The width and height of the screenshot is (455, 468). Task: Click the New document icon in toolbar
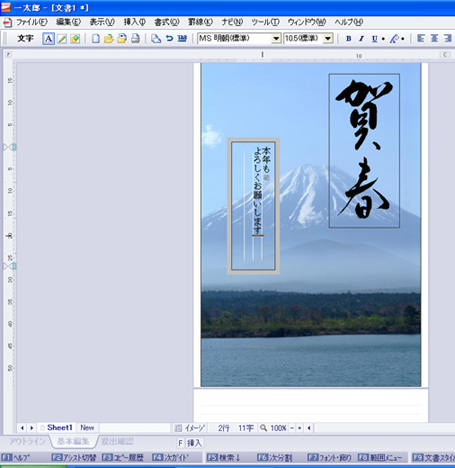point(96,39)
